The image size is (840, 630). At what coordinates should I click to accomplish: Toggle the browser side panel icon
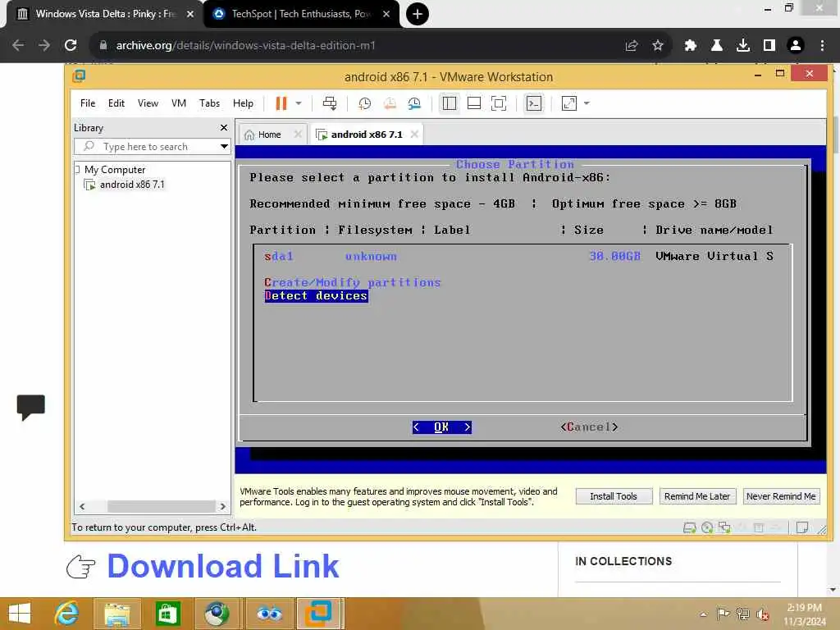tap(769, 46)
